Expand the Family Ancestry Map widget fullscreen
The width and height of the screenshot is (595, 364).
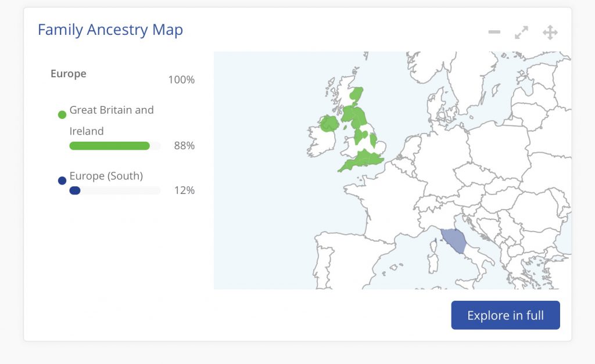tap(522, 33)
